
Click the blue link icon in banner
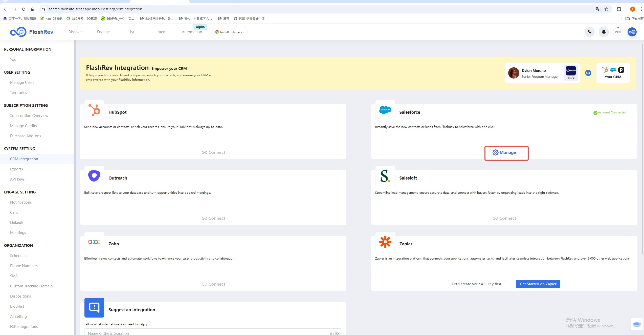point(588,73)
